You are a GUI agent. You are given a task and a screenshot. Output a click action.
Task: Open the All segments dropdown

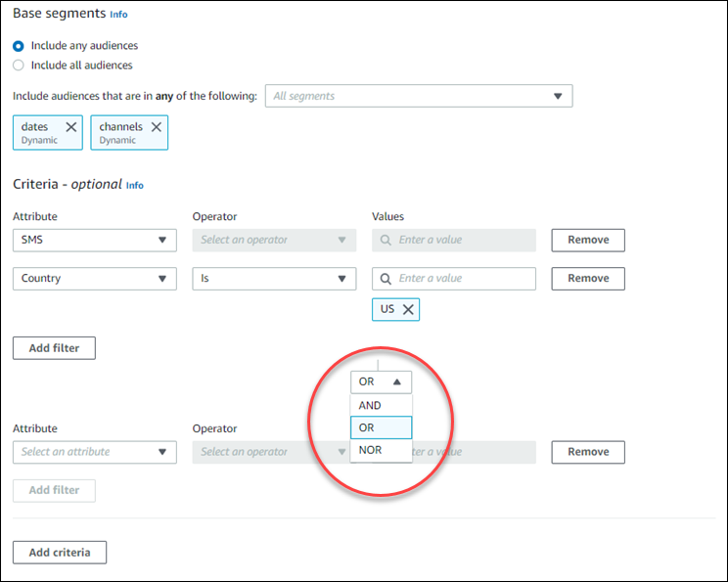[x=418, y=96]
